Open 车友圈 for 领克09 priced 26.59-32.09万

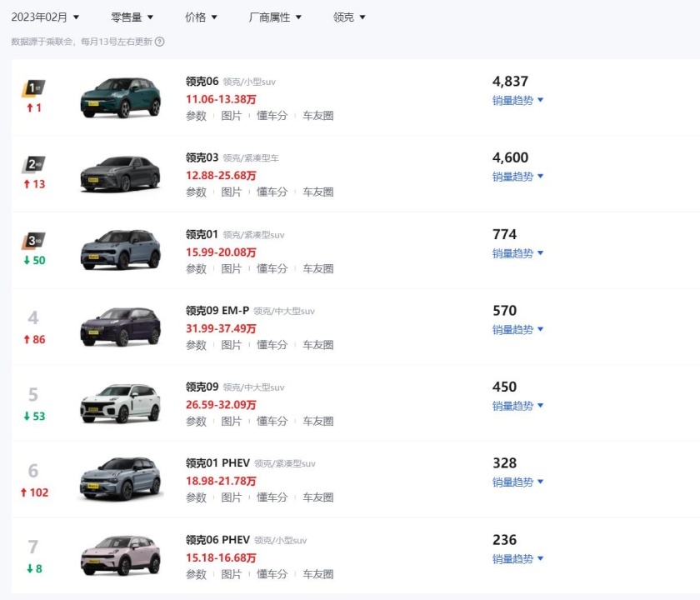coord(318,422)
